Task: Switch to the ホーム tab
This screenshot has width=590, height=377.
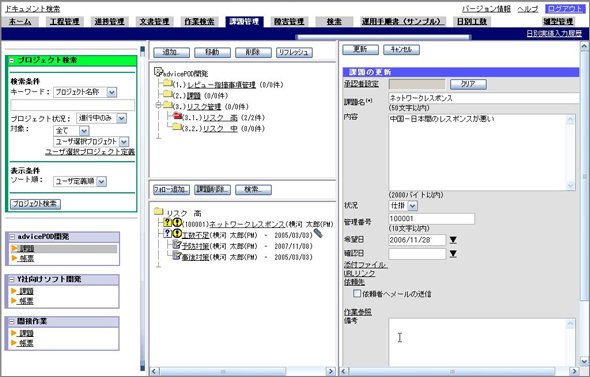Action: point(20,21)
